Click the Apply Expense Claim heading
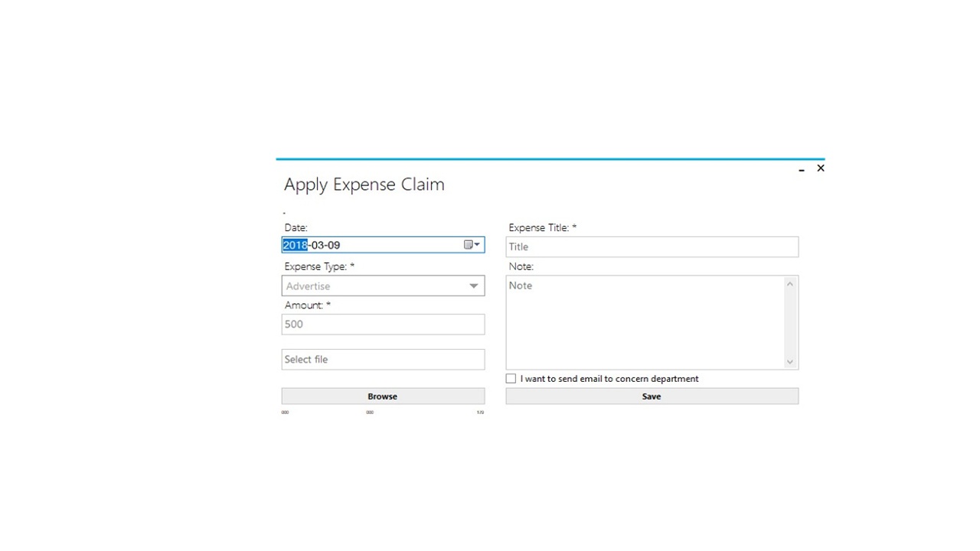980x551 pixels. [364, 184]
